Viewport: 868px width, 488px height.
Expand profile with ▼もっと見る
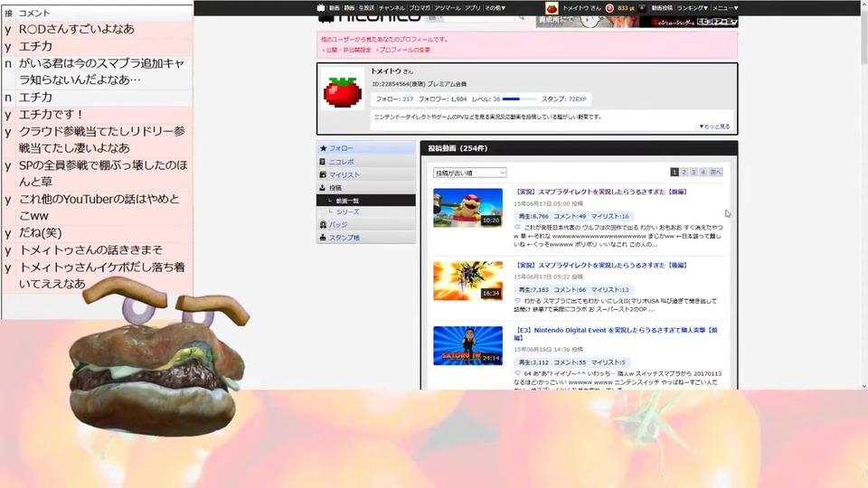[714, 127]
